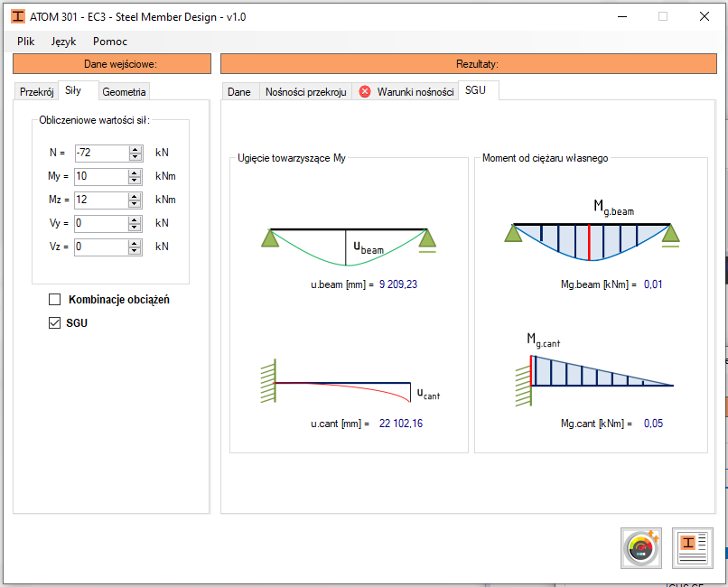728x587 pixels.
Task: Click the Moment od ciężaru własnego label
Action: tap(545, 158)
